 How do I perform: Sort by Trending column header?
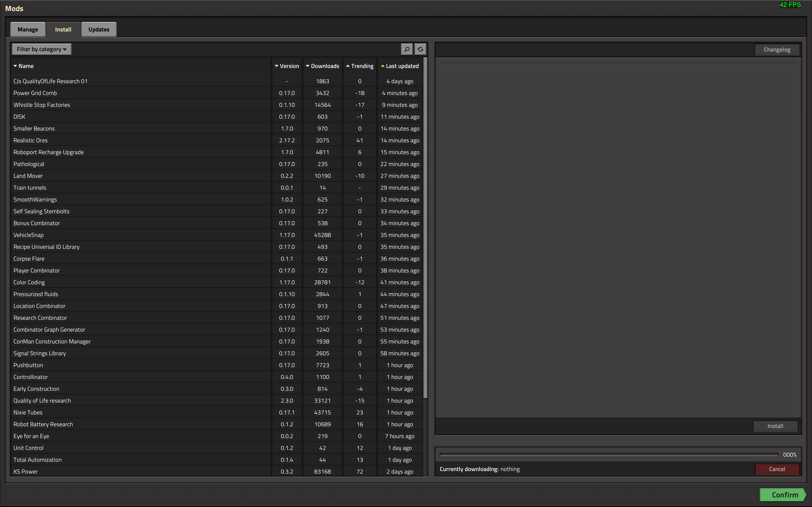coord(360,66)
